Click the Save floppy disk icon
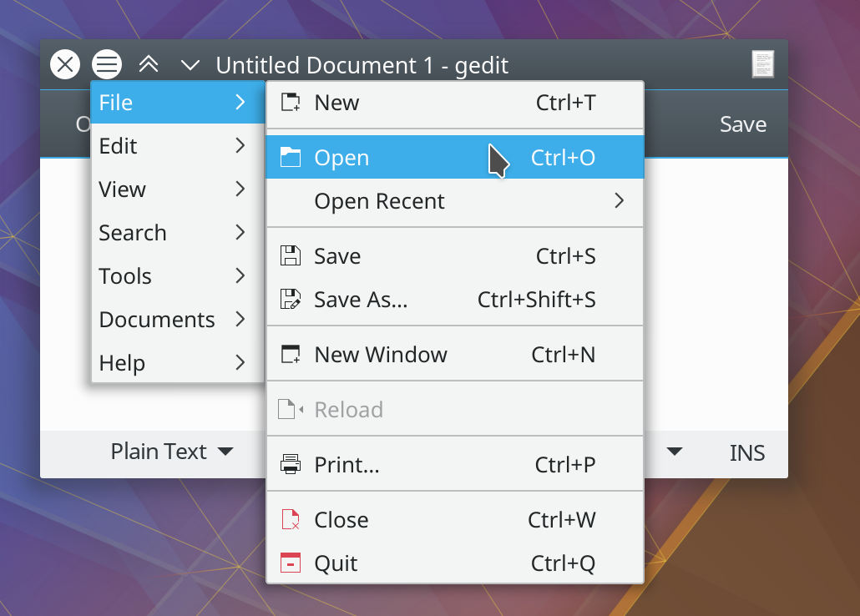Image resolution: width=860 pixels, height=616 pixels. [291, 256]
